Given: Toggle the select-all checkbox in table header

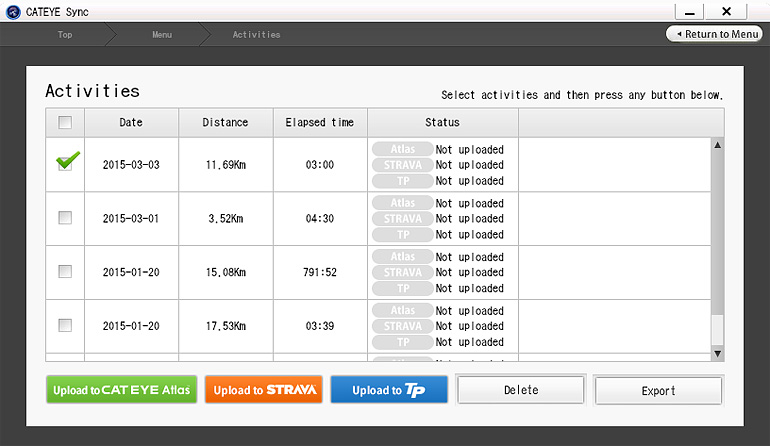Looking at the screenshot, I should point(65,123).
